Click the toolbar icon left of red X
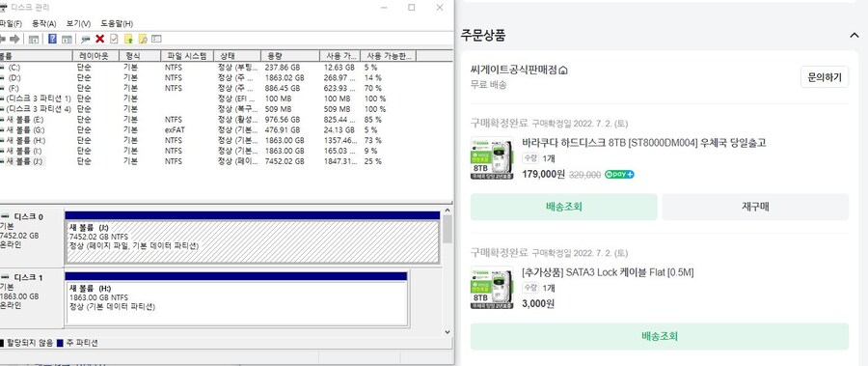Screen dimensions: 868x366 tap(85, 39)
